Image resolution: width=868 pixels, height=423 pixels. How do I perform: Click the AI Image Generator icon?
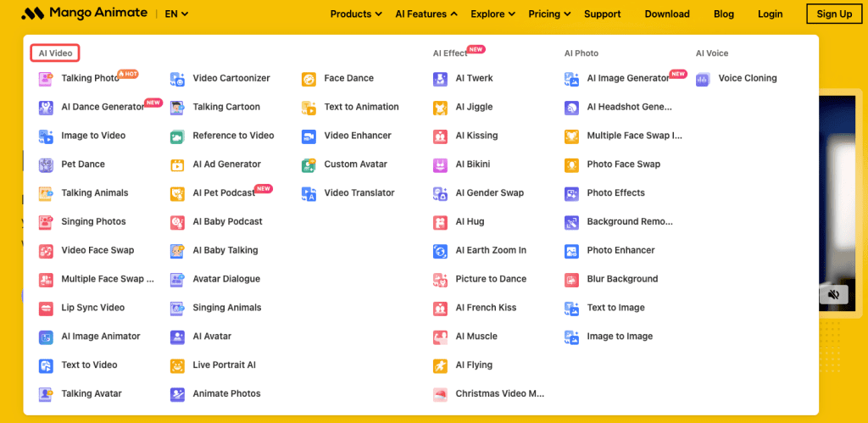coord(571,79)
